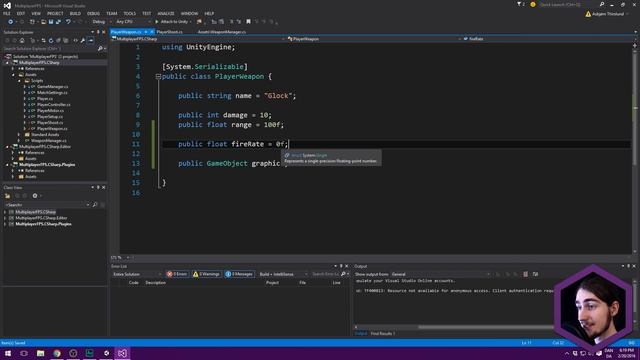Click the Undo toolbar icon
Screen dimensions: 640x360
[x=68, y=22]
